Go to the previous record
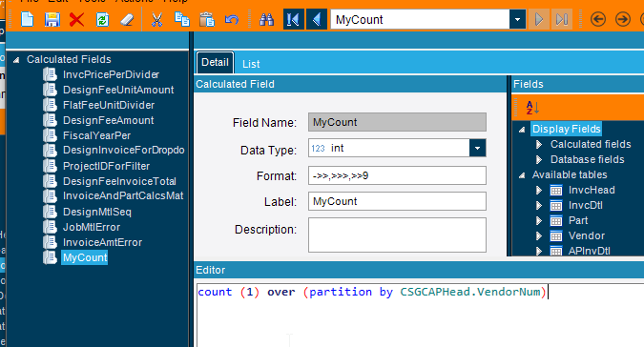 [x=317, y=19]
